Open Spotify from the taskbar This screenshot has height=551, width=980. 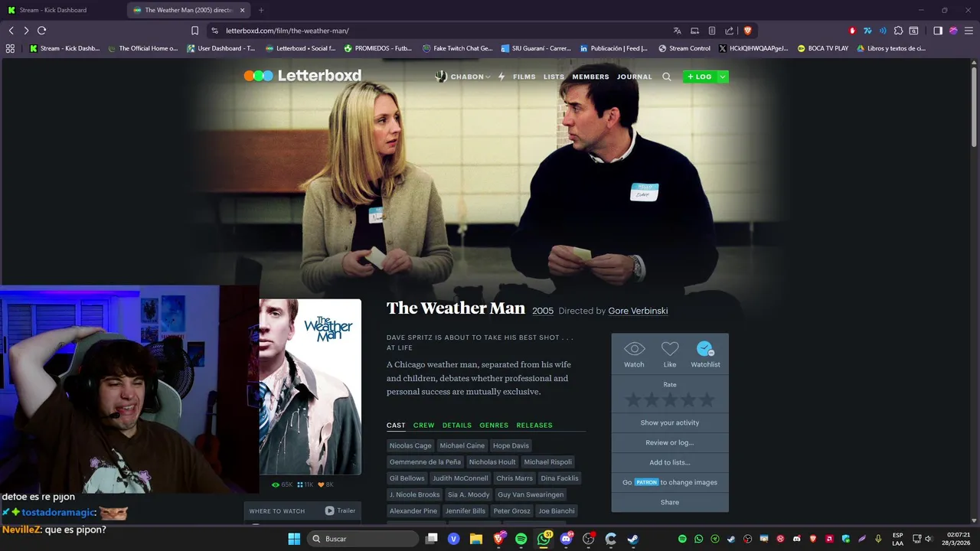[x=521, y=539]
